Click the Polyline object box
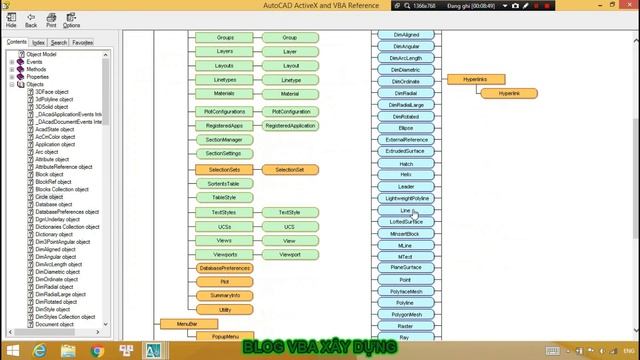The height and width of the screenshot is (360, 640). [x=406, y=303]
